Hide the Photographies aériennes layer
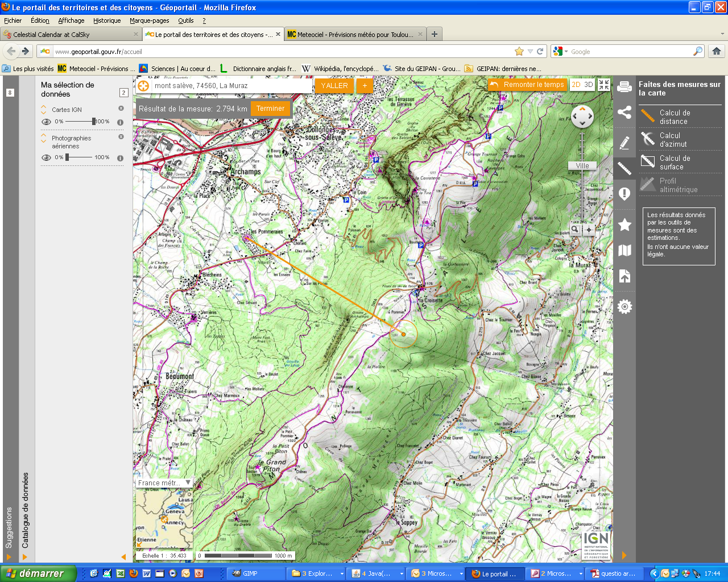 46,157
